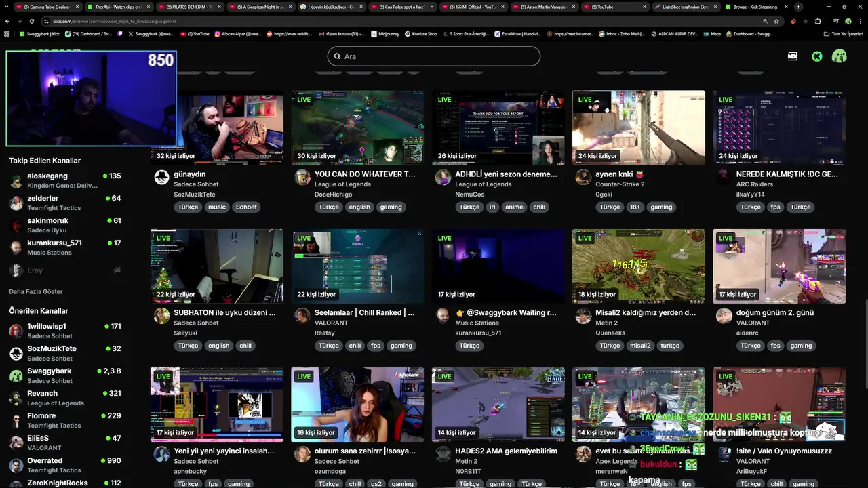The image size is (868, 488).
Task: Click cs2 tag under ozumdoga stream
Action: tap(376, 484)
